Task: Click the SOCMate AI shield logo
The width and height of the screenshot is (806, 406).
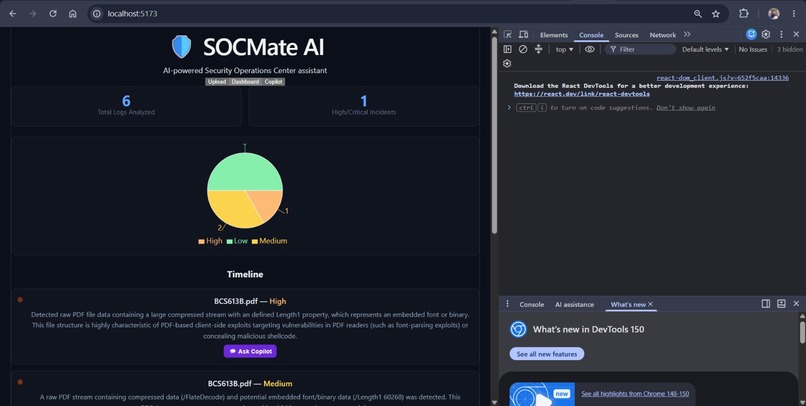Action: (181, 47)
